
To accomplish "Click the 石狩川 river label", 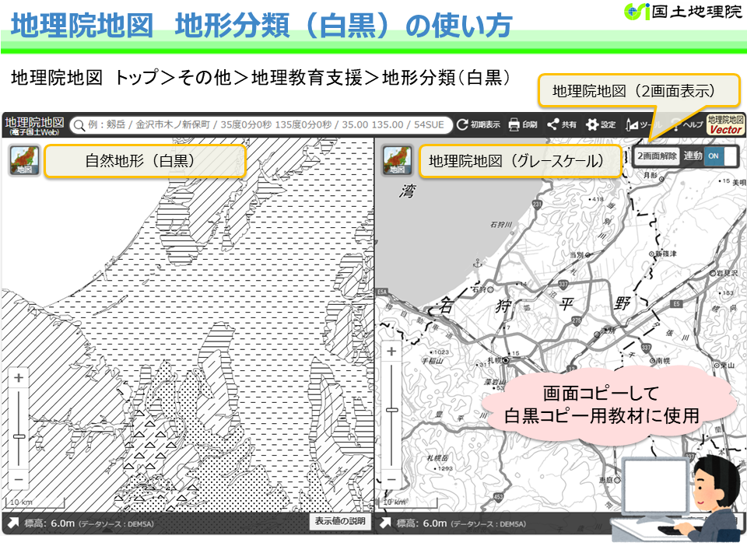I will [501, 224].
